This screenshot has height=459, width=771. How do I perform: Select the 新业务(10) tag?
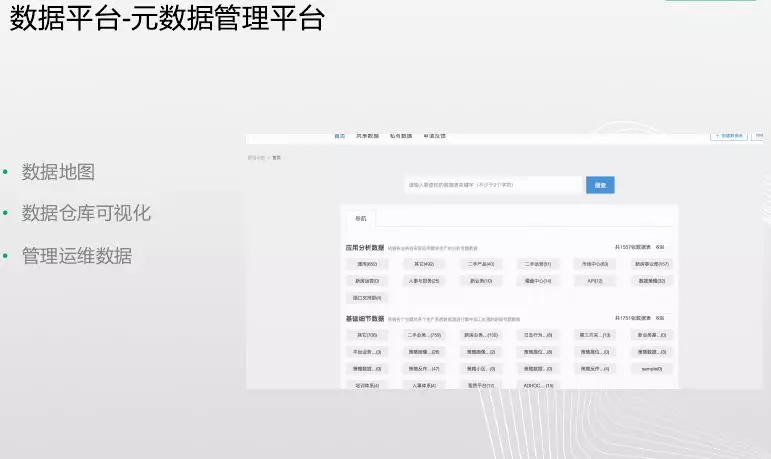pos(481,281)
